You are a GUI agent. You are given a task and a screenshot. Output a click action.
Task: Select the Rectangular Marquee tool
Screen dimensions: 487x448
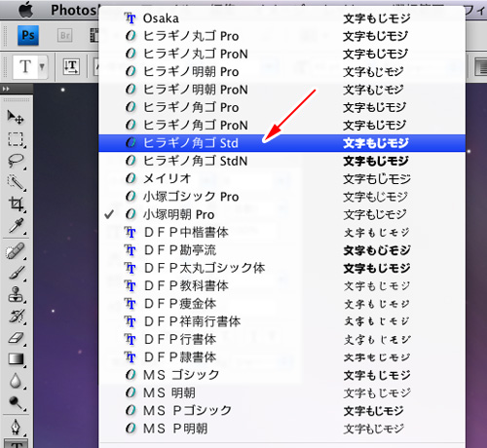click(16, 139)
